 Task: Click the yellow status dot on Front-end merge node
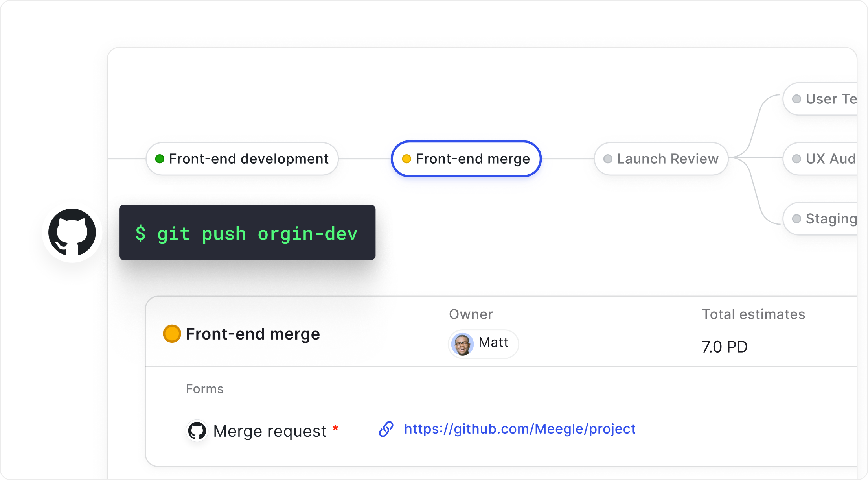tap(406, 159)
